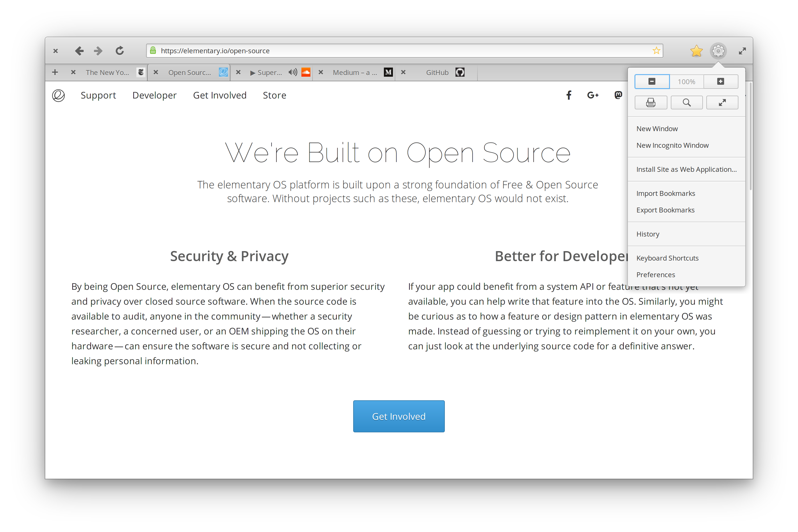Zoom out with the minus button

tap(652, 81)
